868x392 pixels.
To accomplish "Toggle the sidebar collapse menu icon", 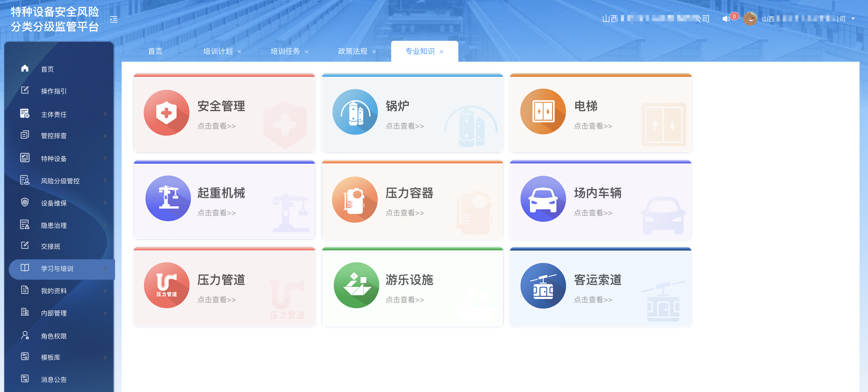I will (x=114, y=20).
